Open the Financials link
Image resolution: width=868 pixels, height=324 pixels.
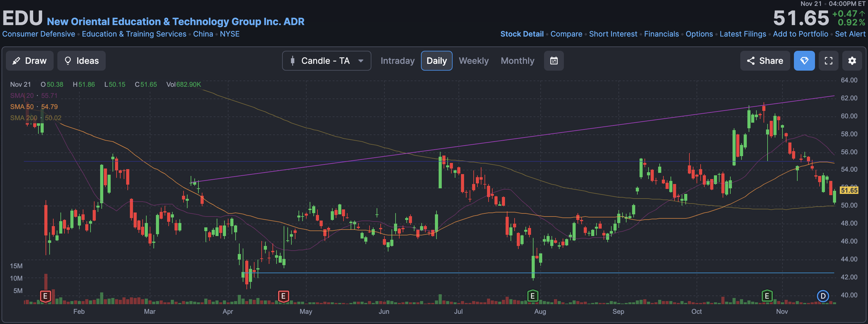click(661, 34)
